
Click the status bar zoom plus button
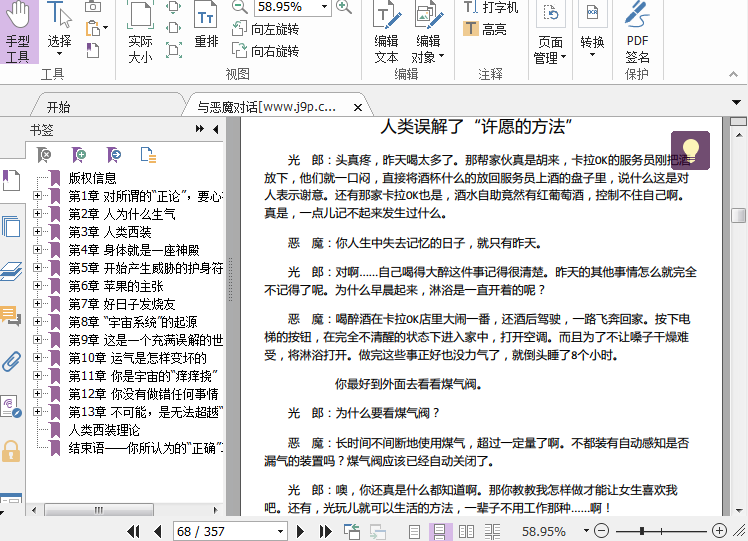pos(719,531)
